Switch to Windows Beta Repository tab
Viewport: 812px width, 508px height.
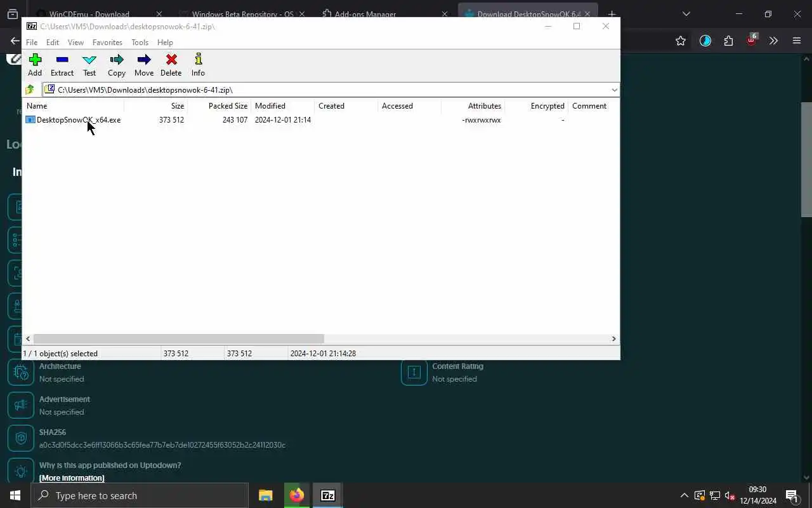(242, 14)
